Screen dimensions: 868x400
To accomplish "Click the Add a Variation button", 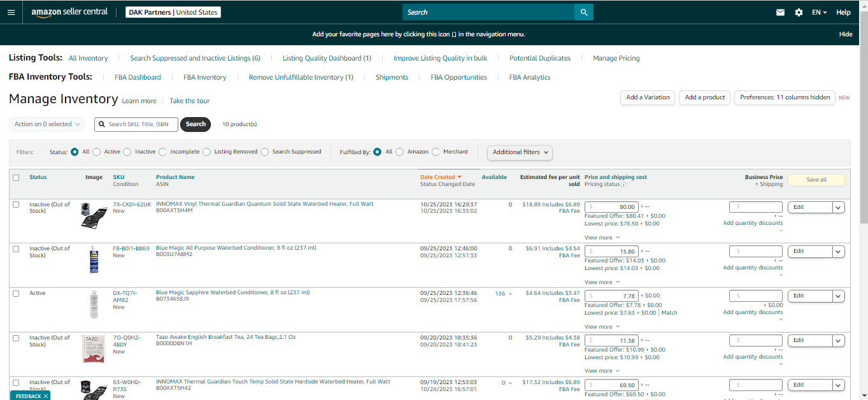I will pyautogui.click(x=648, y=97).
